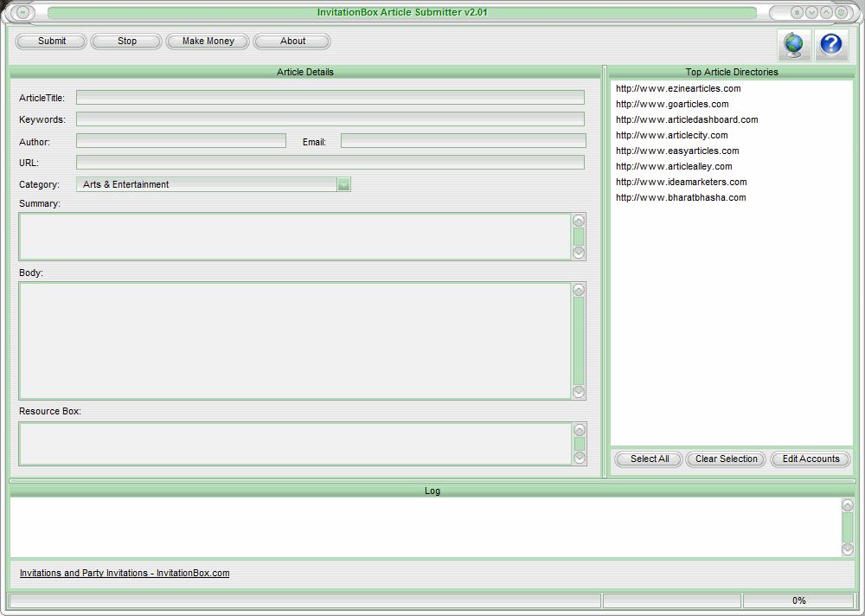Click Log scrollbar down arrow
865x616 pixels.
848,549
